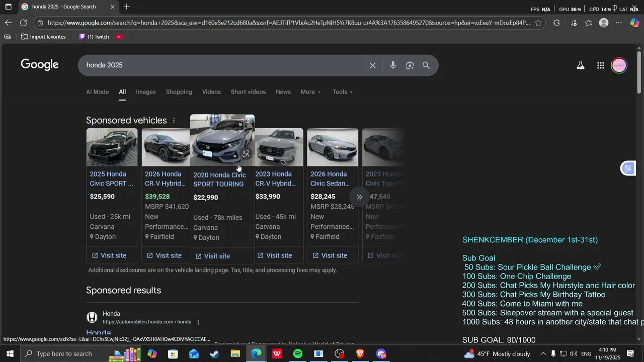Screen dimensions: 644x362
Task: Open options dots beside Honda result URL
Action: (x=198, y=322)
